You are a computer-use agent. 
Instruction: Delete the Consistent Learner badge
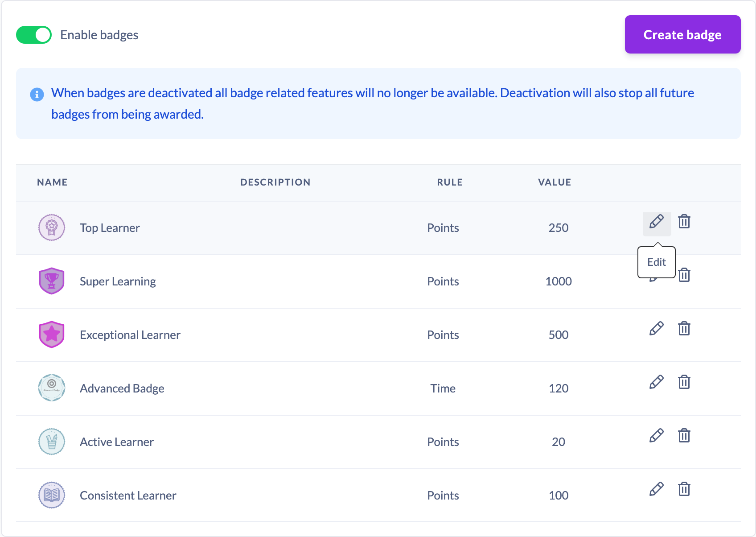[x=684, y=489]
